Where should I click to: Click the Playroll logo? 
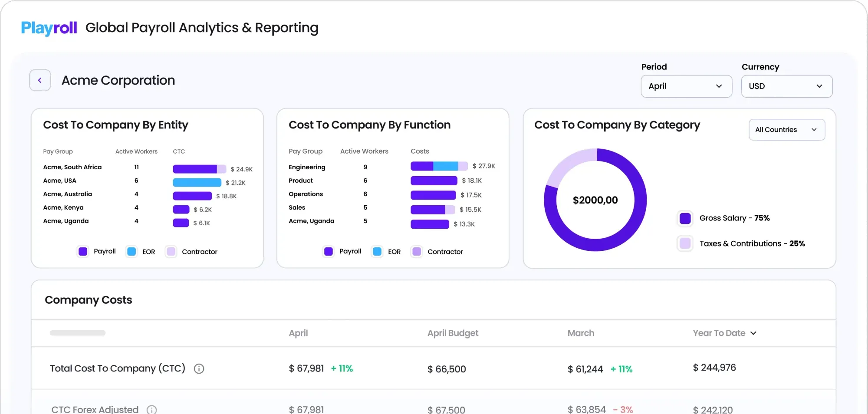coord(49,28)
